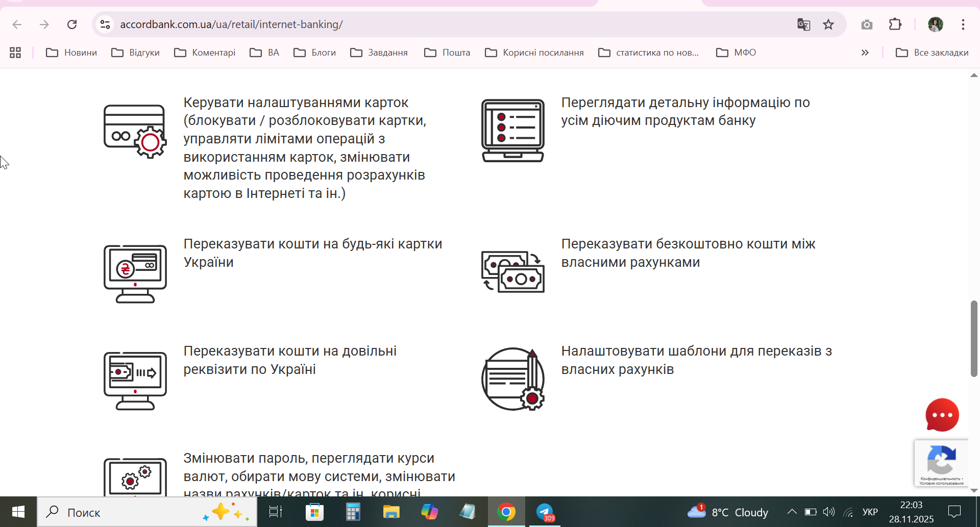
Task: Open Calculator from taskbar
Action: [x=353, y=512]
